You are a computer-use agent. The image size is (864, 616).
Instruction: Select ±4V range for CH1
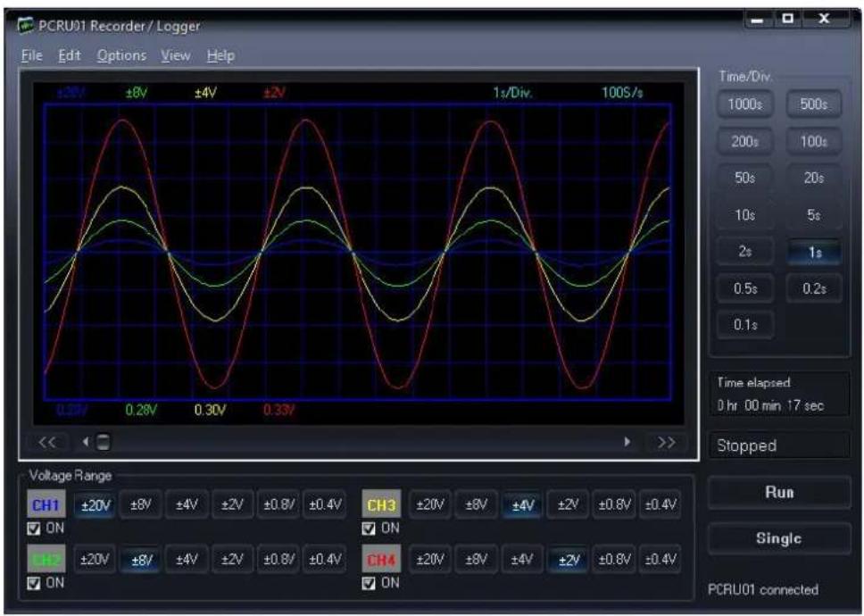(187, 504)
